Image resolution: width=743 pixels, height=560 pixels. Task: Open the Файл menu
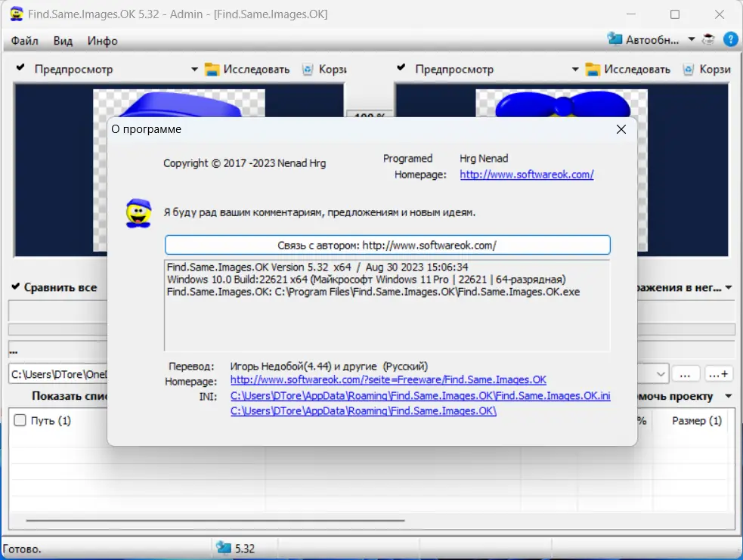coord(25,41)
